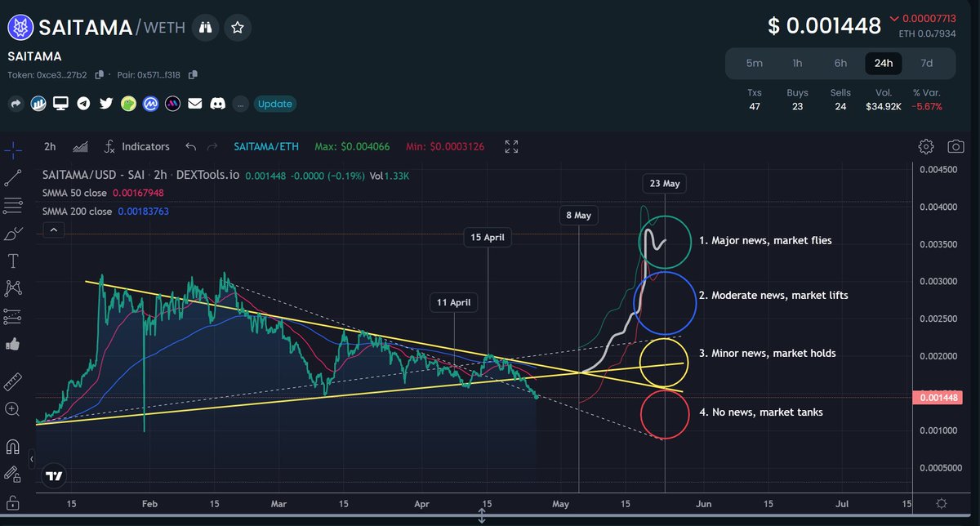
Task: Collapse the indicator legend with chevron
Action: (x=53, y=231)
